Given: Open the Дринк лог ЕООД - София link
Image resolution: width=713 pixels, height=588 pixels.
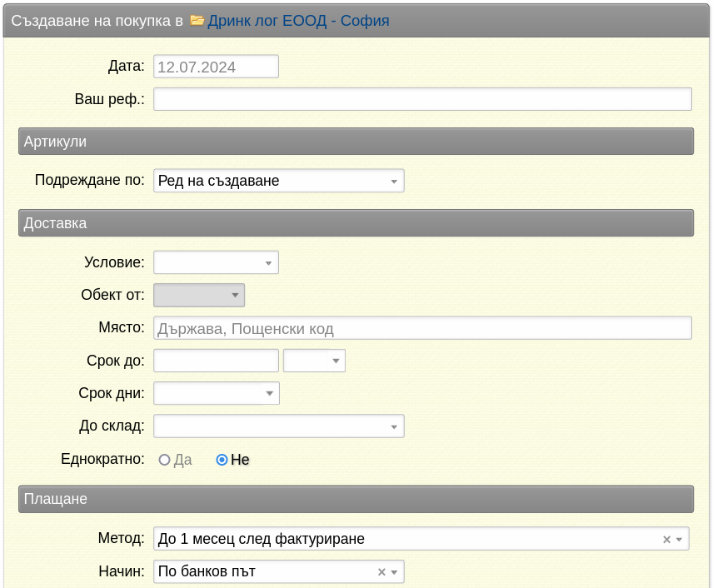Looking at the screenshot, I should (298, 21).
